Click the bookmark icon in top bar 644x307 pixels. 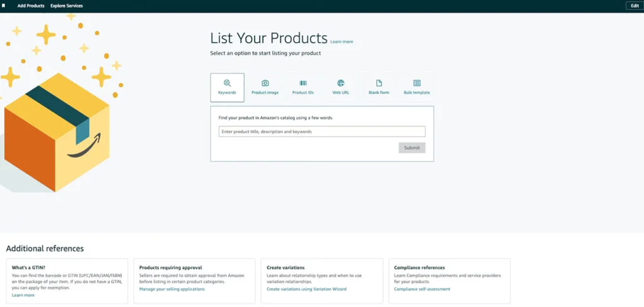[3, 6]
